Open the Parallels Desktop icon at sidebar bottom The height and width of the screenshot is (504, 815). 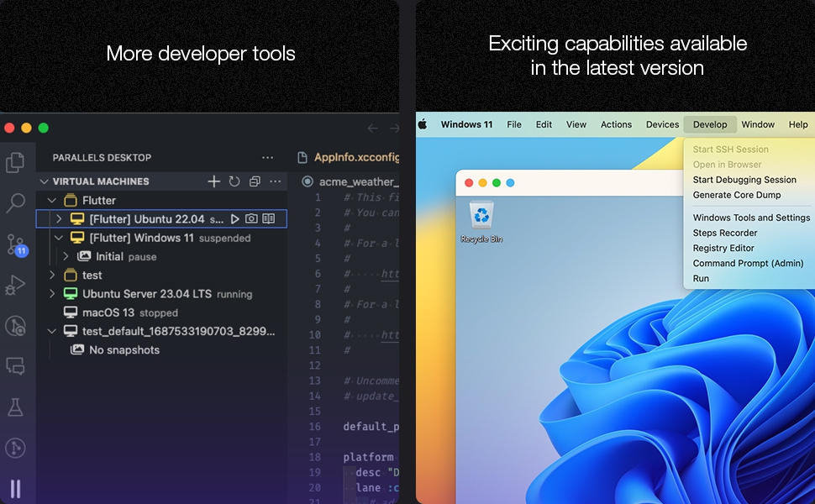(16, 489)
